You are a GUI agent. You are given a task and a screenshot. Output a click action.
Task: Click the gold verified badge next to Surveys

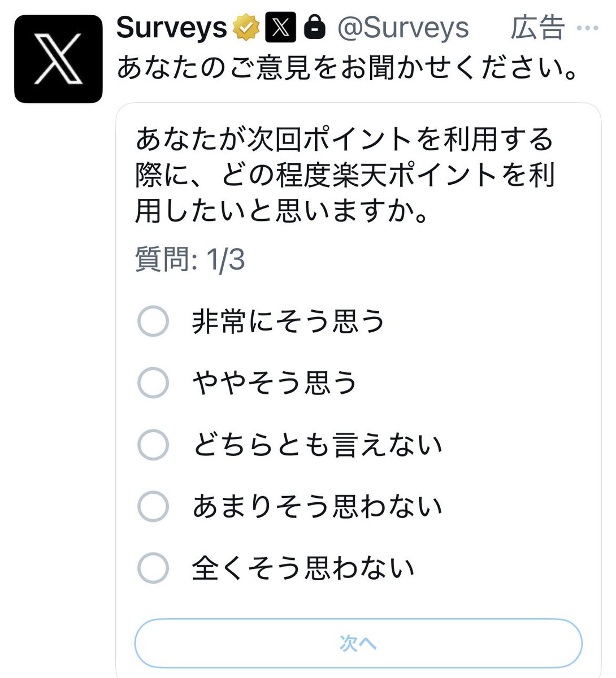(246, 28)
